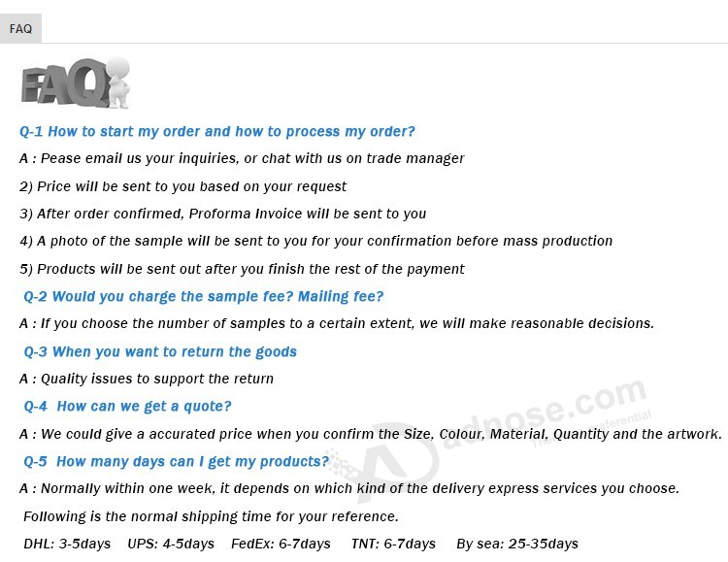Click the Q-3 return the goods heading

pyautogui.click(x=160, y=352)
